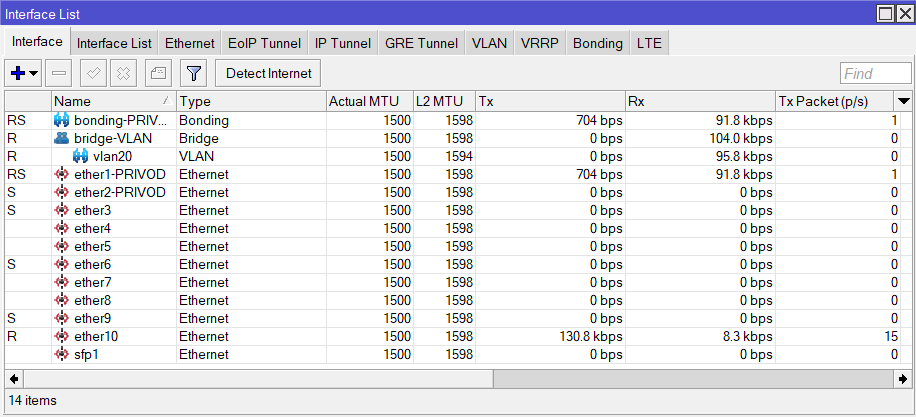The height and width of the screenshot is (417, 916).
Task: Open the EoIP Tunnel tab
Action: pos(263,43)
